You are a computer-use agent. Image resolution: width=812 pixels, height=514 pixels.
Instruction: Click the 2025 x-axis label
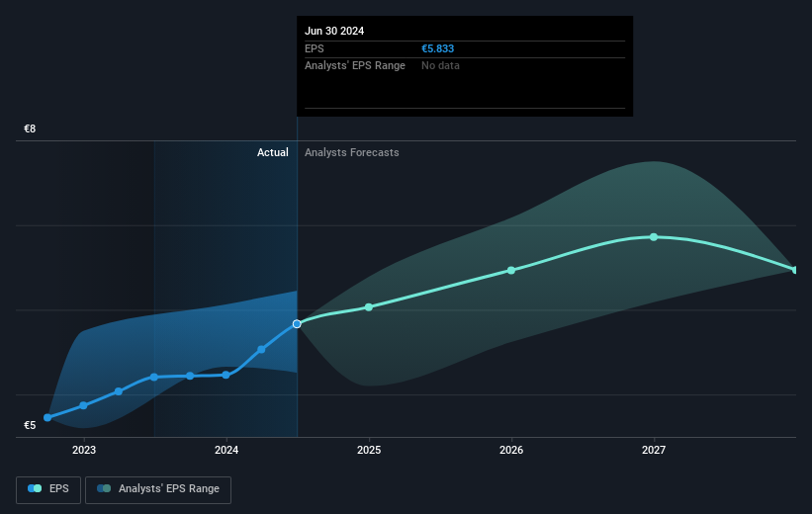369,450
